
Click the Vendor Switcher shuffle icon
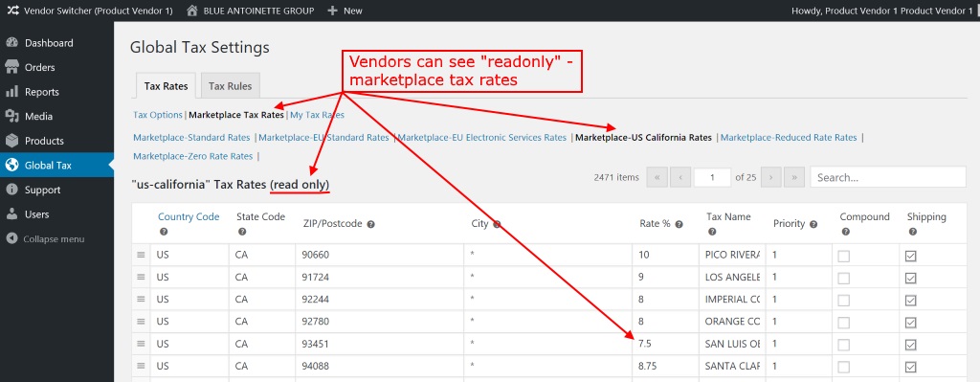click(12, 11)
